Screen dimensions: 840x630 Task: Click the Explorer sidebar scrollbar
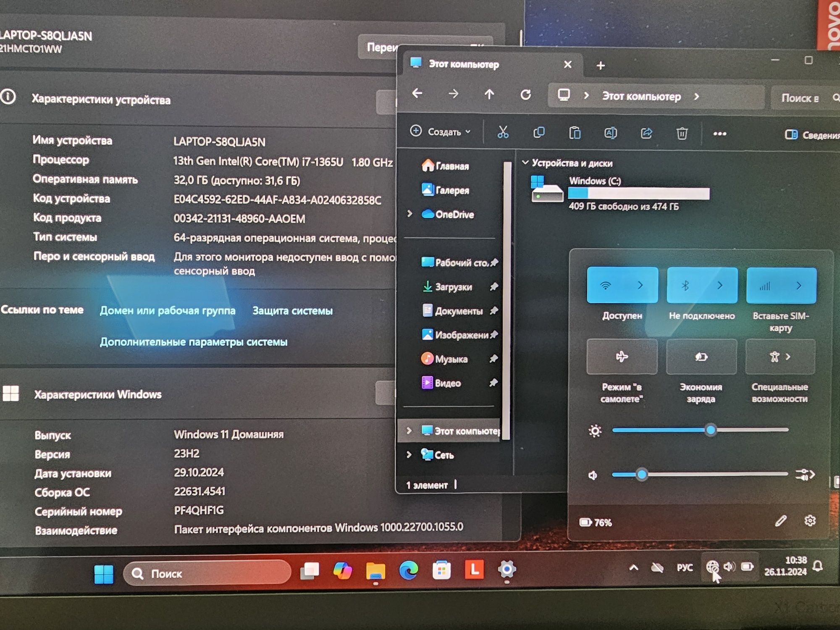(507, 300)
